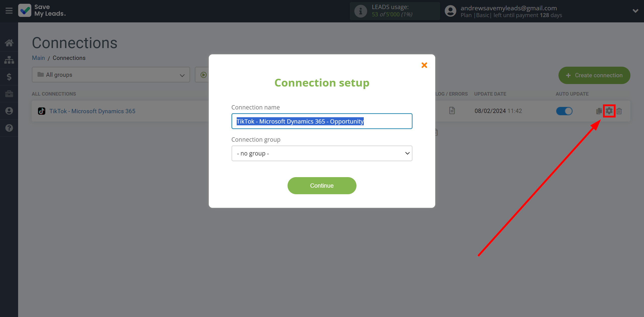
Task: Click the settings gear icon for connection
Action: (x=609, y=111)
